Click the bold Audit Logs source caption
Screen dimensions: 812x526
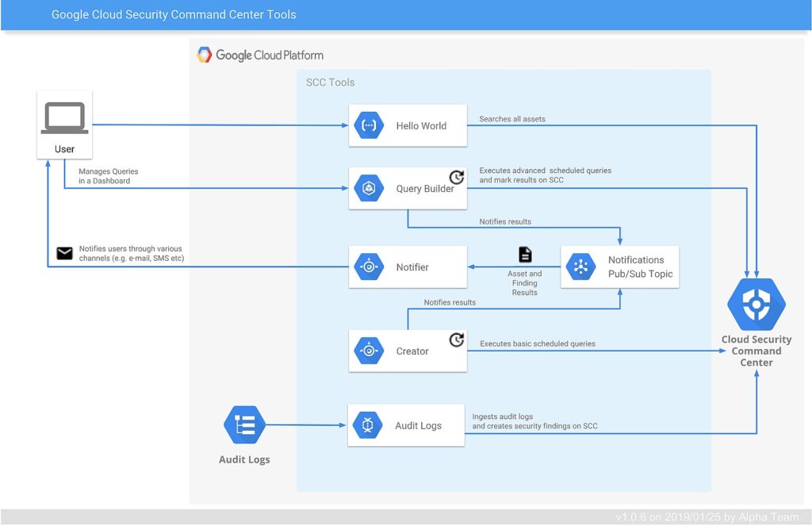244,459
